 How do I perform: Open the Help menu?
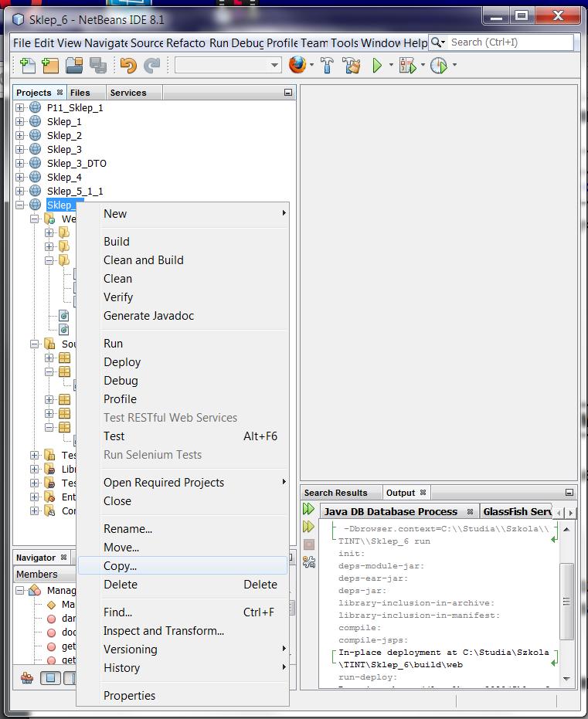[415, 43]
